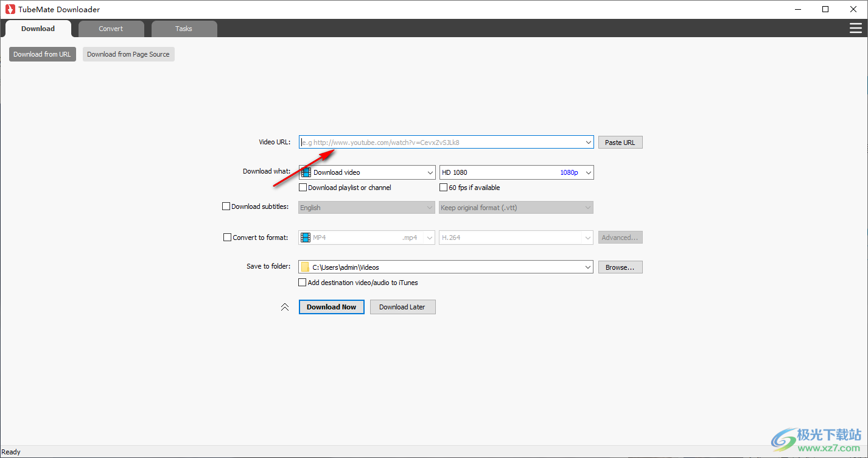This screenshot has height=458, width=868.
Task: Click the Ready status bar text
Action: [x=11, y=452]
